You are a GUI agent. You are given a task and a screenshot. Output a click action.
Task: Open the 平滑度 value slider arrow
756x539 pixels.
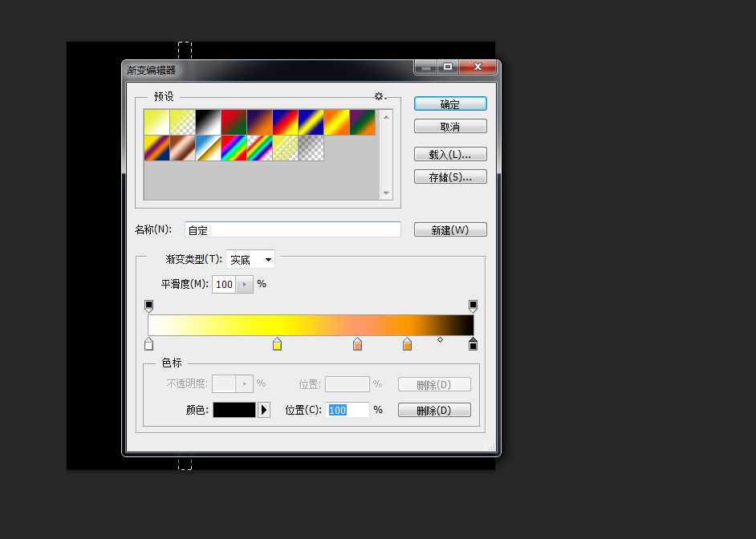pos(245,284)
